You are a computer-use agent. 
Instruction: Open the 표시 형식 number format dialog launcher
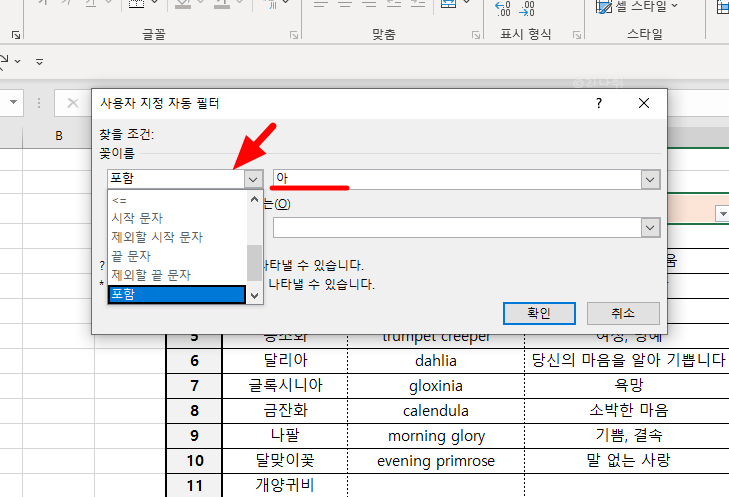pyautogui.click(x=577, y=35)
